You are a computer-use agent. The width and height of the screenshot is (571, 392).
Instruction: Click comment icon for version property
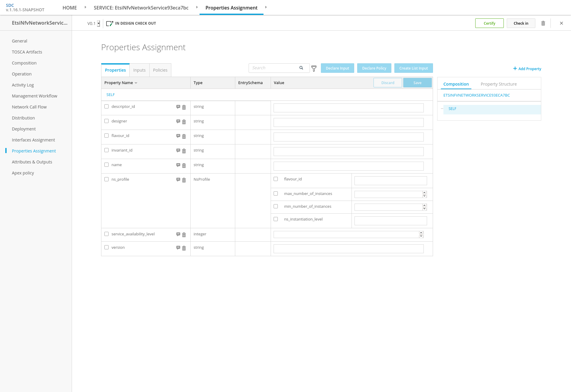pos(178,248)
